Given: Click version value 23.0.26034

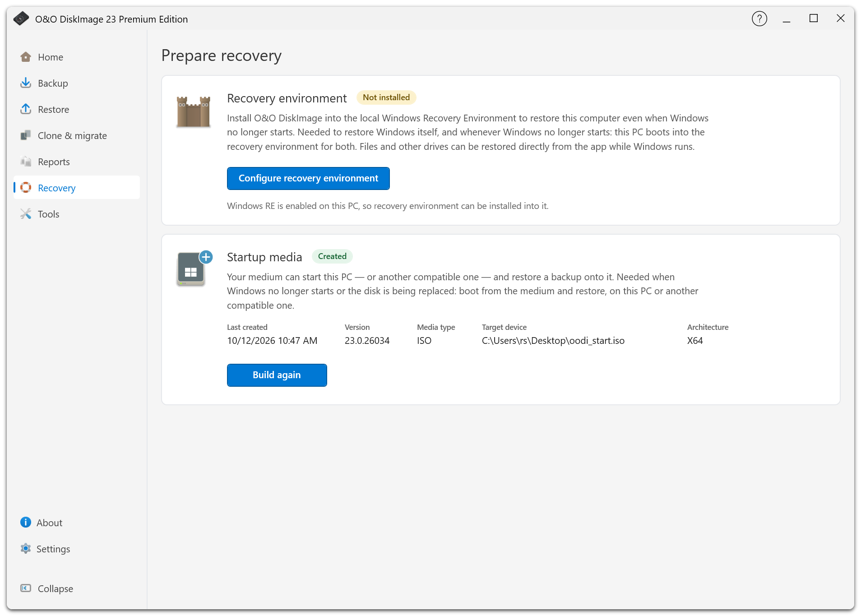Looking at the screenshot, I should pyautogui.click(x=367, y=341).
